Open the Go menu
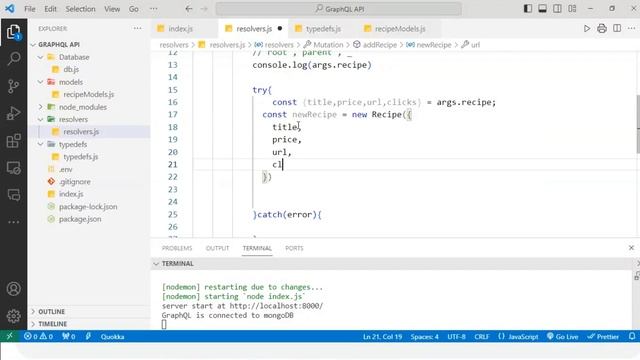Screen dimensions: 640x360 133,9
